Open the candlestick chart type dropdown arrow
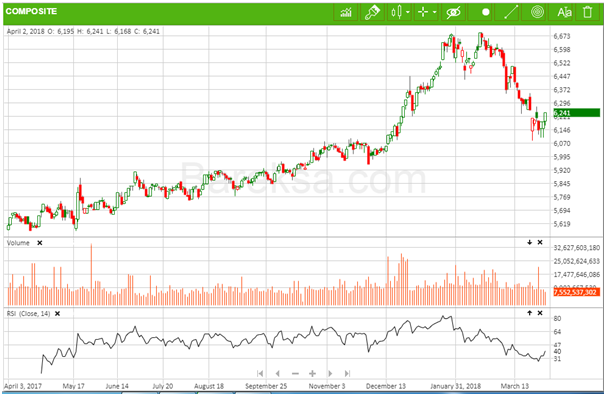 point(408,12)
